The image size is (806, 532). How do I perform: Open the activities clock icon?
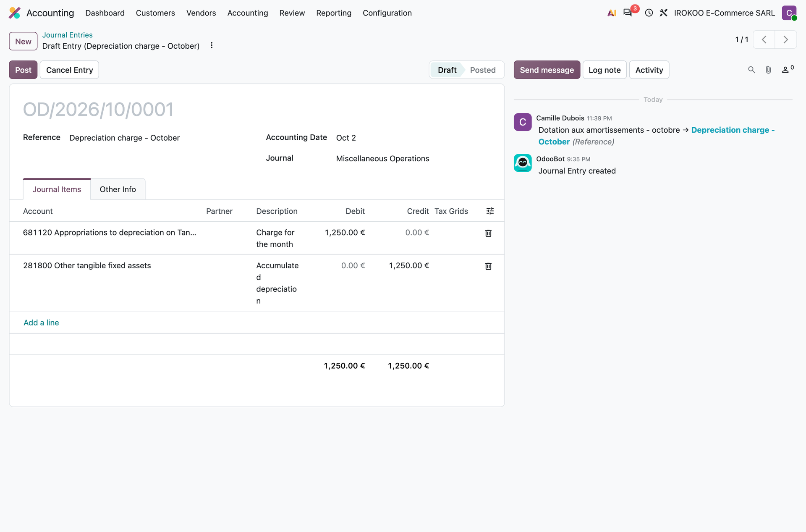click(649, 13)
